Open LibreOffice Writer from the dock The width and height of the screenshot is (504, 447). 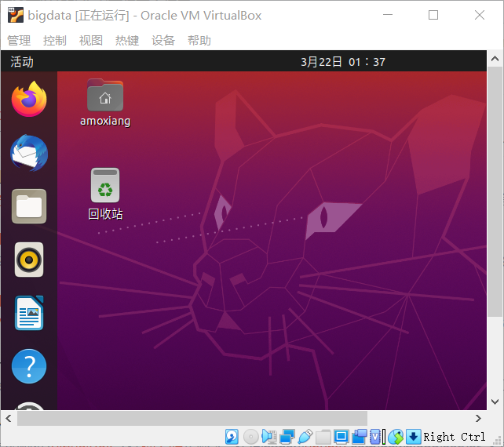tap(29, 313)
